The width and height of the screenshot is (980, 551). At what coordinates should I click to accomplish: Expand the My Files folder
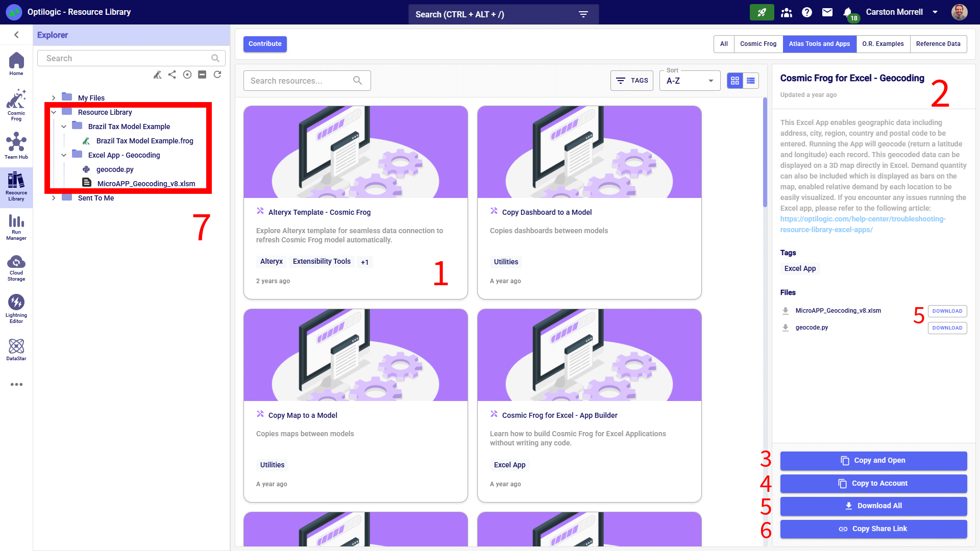coord(54,98)
